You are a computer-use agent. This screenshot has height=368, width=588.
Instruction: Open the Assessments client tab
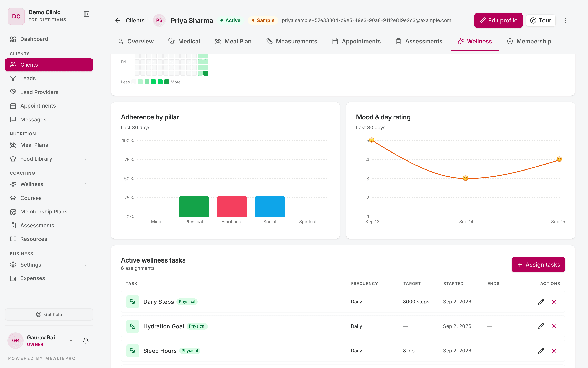click(419, 41)
